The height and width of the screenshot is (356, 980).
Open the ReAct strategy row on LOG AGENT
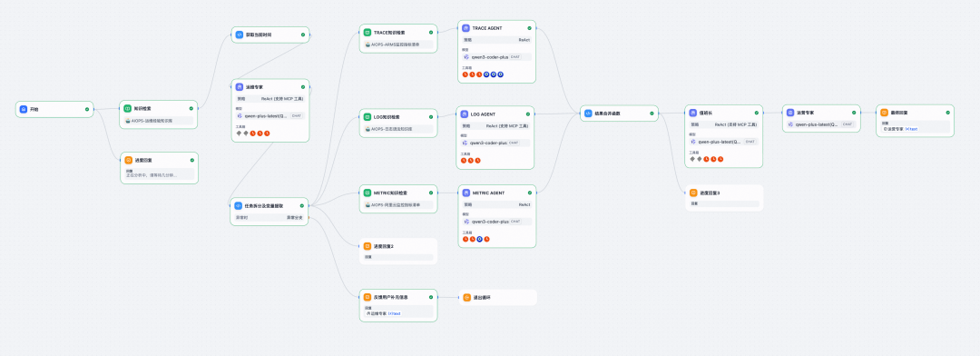coord(495,125)
